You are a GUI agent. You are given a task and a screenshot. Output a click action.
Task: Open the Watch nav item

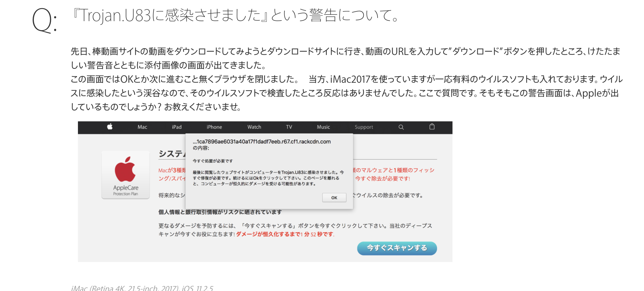point(254,127)
